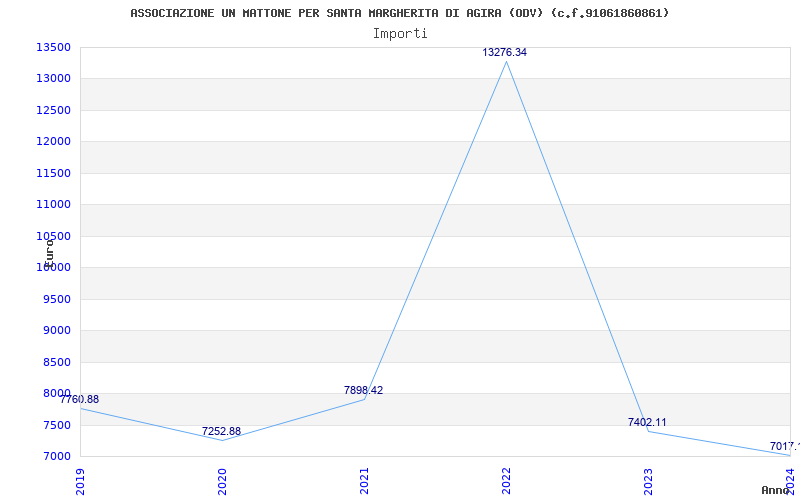Click the chart title ASSOCIAZIONE UN MATTONE
This screenshot has width=800, height=500.
(399, 13)
